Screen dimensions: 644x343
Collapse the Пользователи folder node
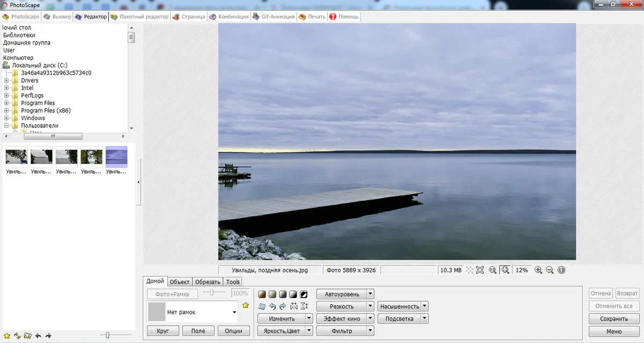point(6,125)
